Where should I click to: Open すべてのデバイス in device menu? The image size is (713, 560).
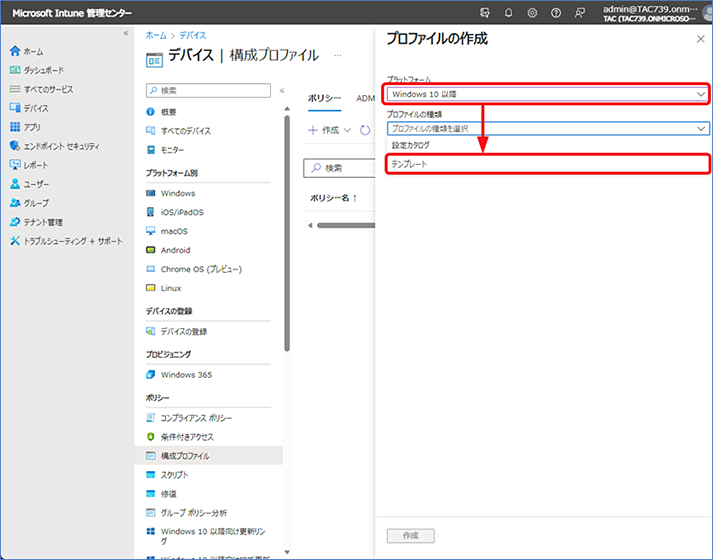pos(178,131)
